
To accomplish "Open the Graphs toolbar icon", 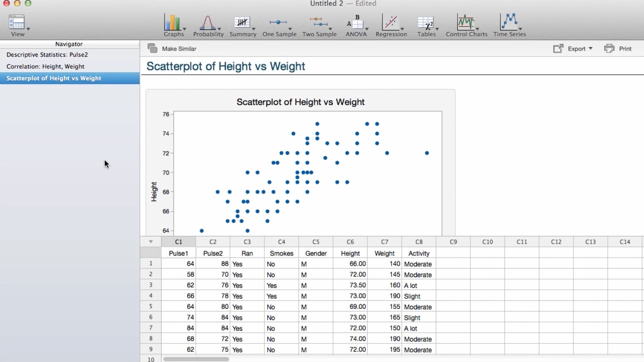I will [172, 23].
